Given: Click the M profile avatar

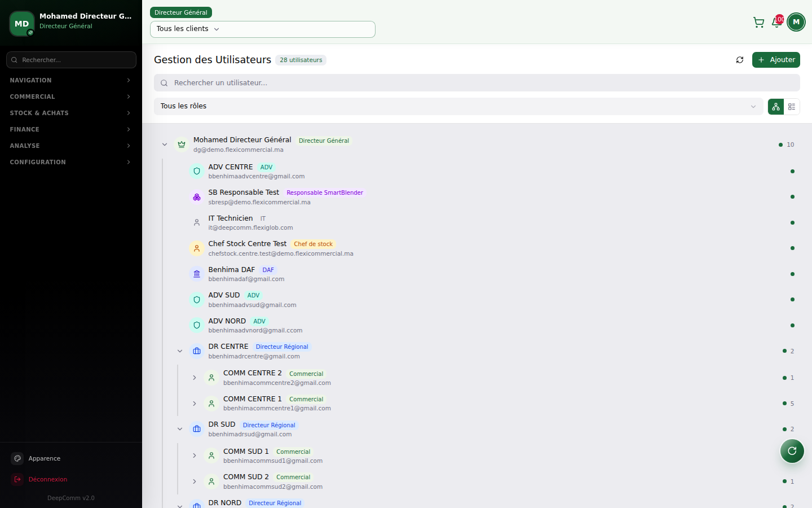Looking at the screenshot, I should [x=796, y=22].
